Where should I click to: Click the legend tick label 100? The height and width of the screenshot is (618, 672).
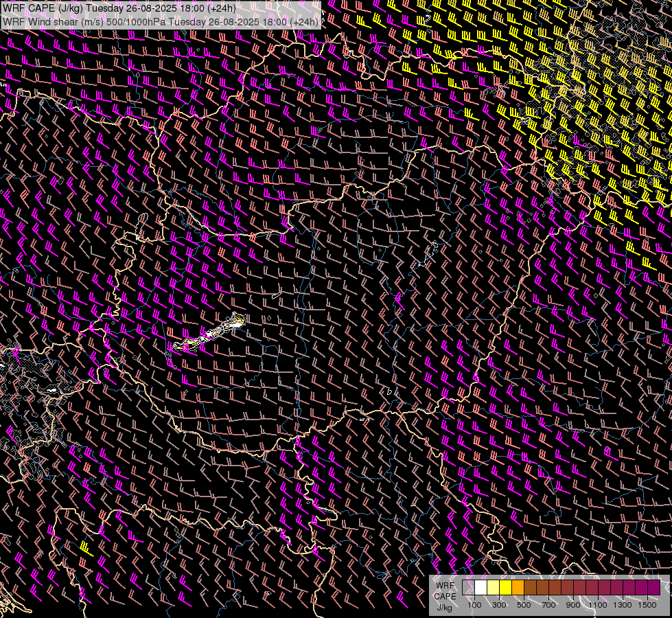tap(474, 605)
